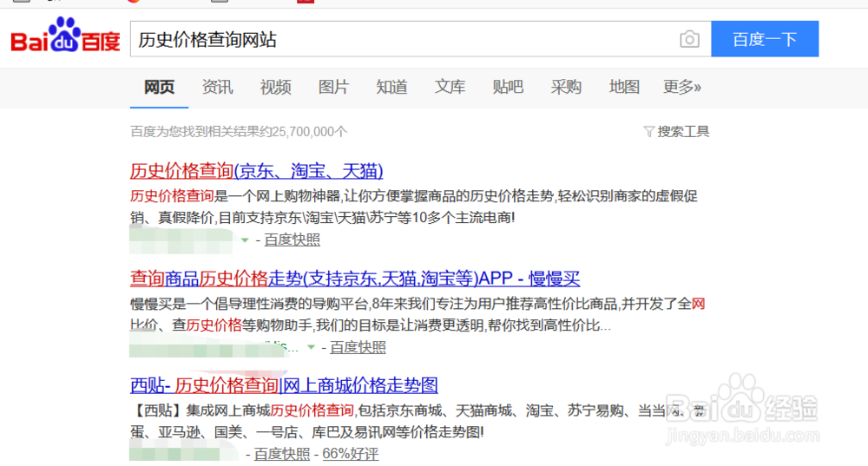Click the 慢慢买 description mentioning 倡导理性消费的导购平台
The image size is (868, 466).
tap(418, 314)
